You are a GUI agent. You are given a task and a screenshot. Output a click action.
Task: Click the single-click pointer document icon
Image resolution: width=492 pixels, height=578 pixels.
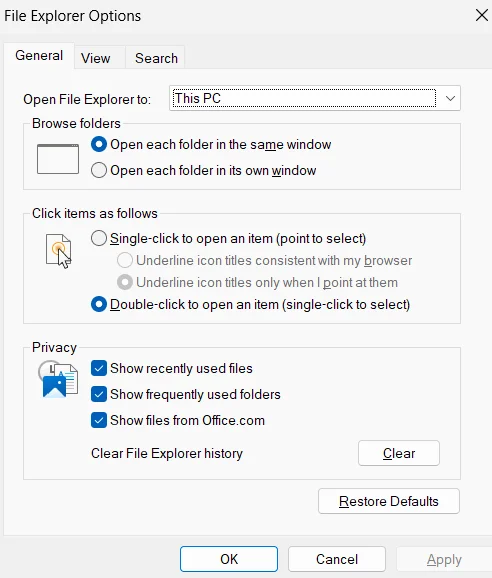coord(59,251)
